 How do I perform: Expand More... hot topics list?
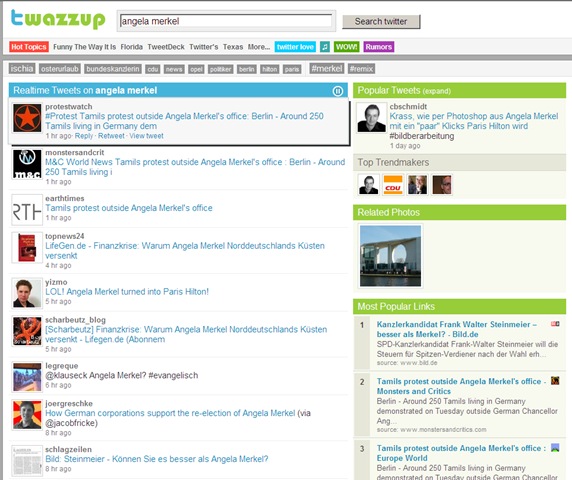pyautogui.click(x=259, y=47)
